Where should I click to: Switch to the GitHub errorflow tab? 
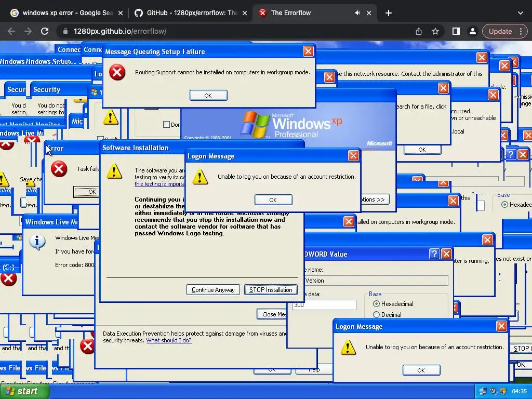[x=190, y=13]
